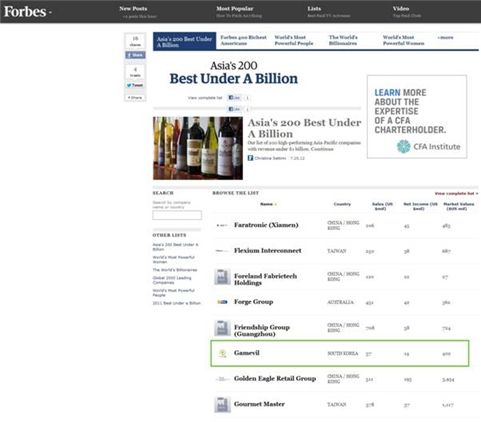Sort by Country column header
This screenshot has width=481, height=422.
pyautogui.click(x=342, y=204)
